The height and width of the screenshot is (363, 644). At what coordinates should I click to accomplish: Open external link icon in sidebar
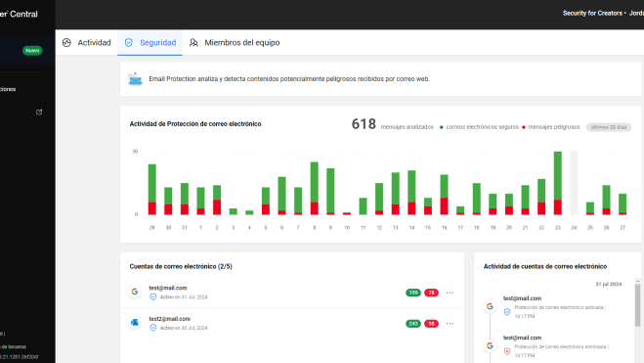coord(39,112)
